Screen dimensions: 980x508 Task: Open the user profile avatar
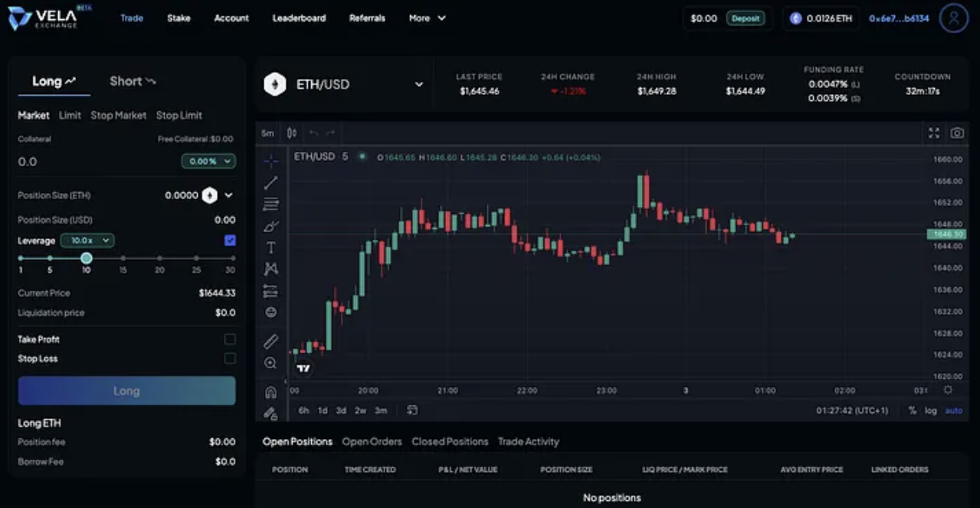954,18
